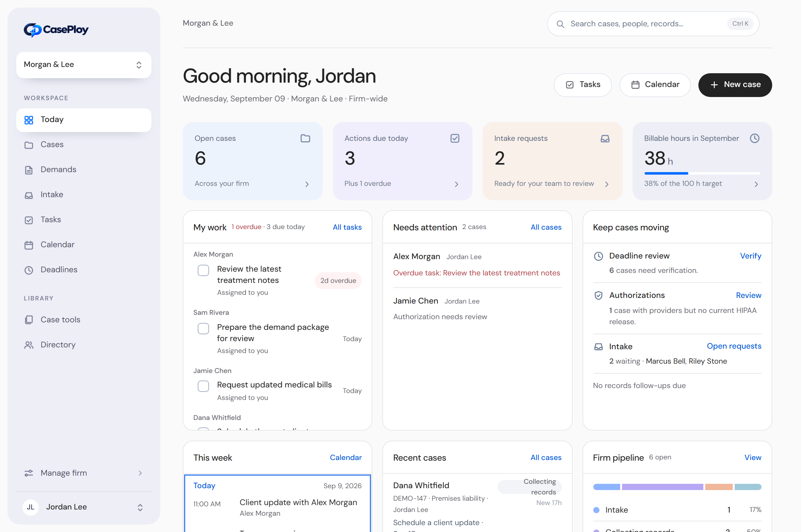Check off Request updated medical bills task
This screenshot has height=532, width=801.
click(x=203, y=386)
